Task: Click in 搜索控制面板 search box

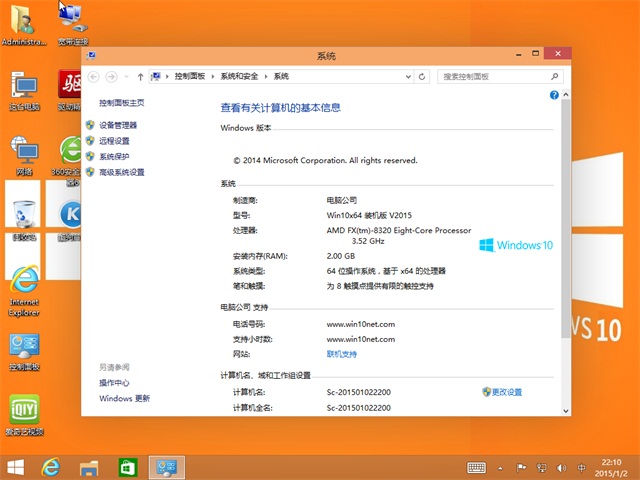Action: click(x=490, y=76)
